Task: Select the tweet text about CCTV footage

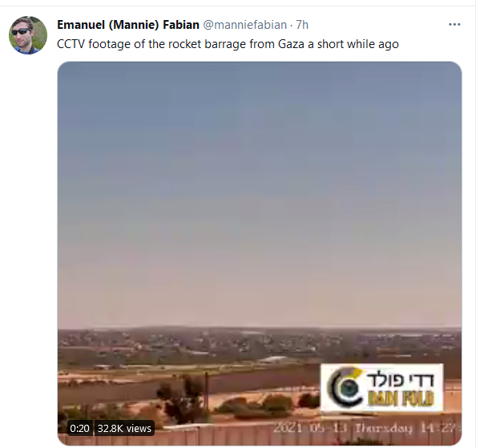Action: 228,44
